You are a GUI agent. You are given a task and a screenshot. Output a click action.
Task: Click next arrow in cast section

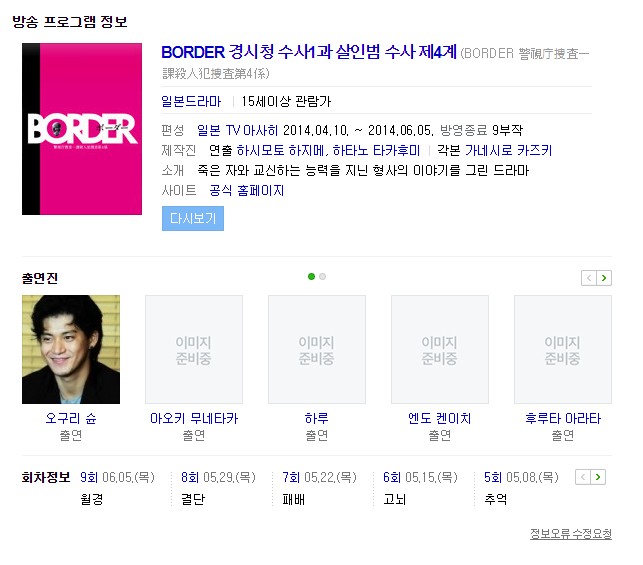click(x=604, y=278)
